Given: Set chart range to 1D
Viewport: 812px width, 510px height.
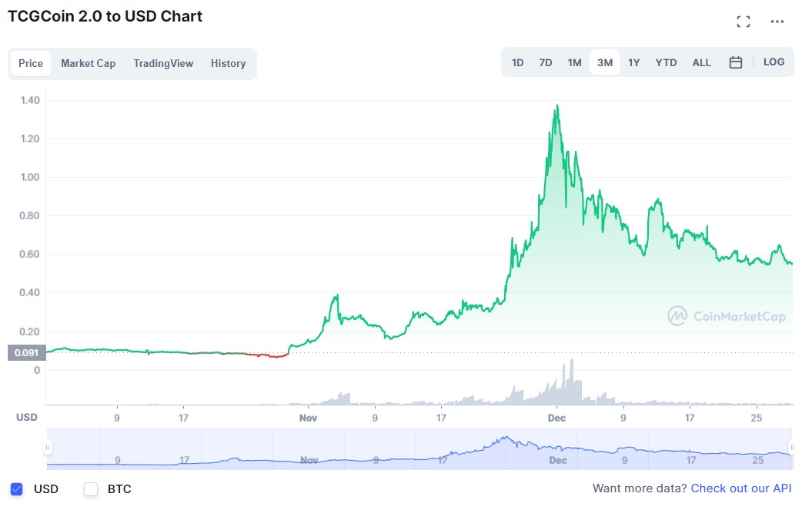Looking at the screenshot, I should [x=517, y=62].
